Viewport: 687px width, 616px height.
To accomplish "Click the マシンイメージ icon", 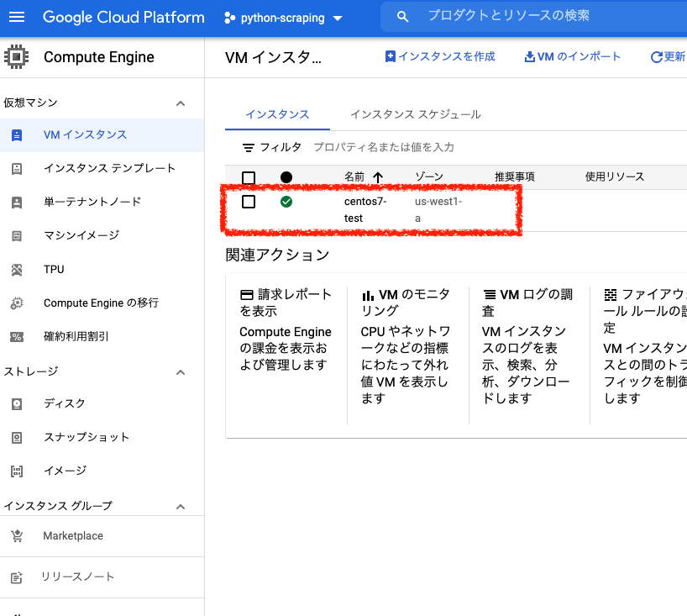I will pyautogui.click(x=17, y=236).
